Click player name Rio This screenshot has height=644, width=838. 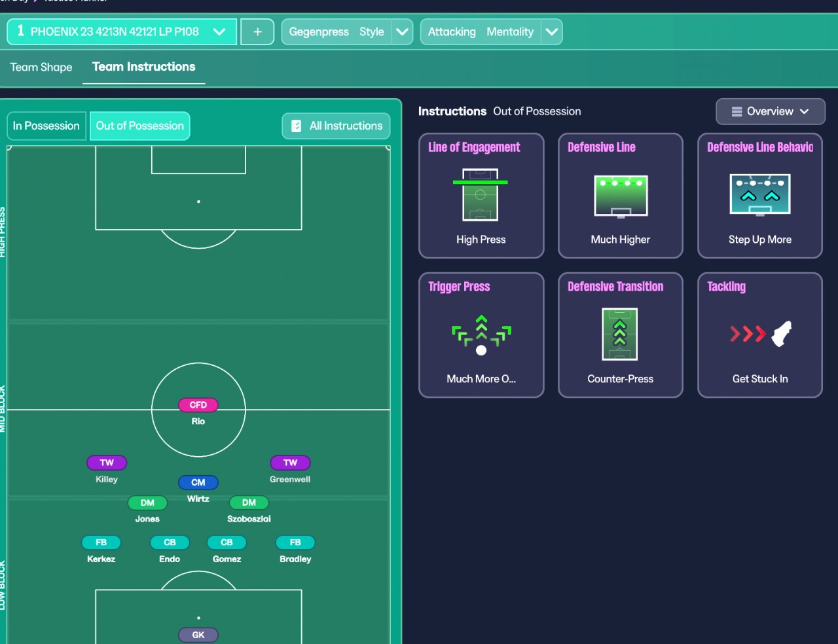point(198,421)
